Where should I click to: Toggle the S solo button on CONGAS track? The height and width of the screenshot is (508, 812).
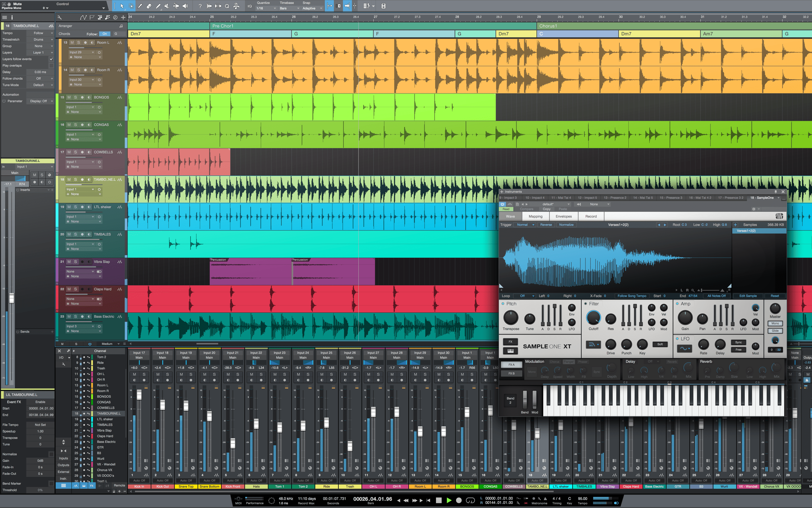pyautogui.click(x=76, y=125)
